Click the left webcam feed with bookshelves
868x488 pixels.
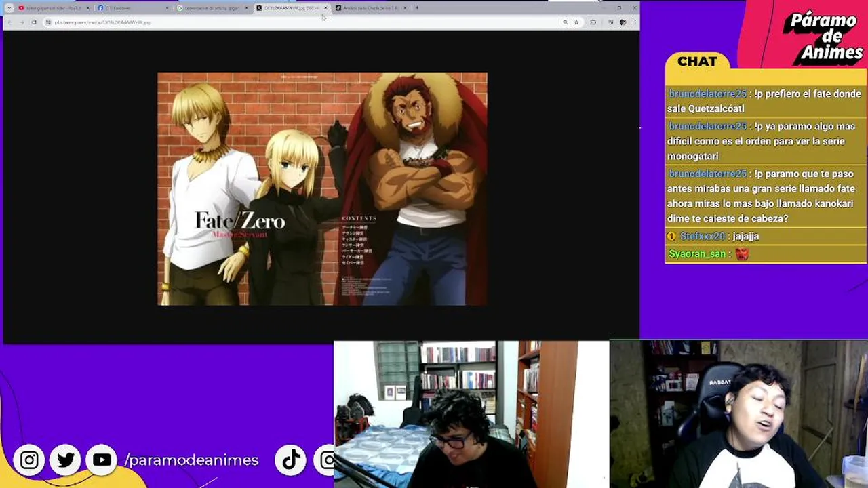click(471, 414)
